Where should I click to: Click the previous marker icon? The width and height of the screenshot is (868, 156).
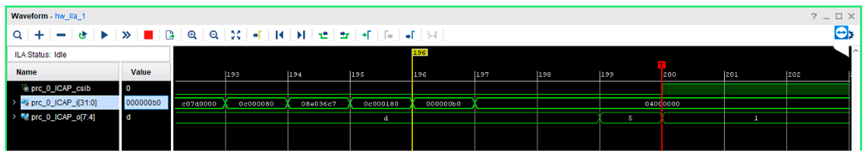[388, 35]
